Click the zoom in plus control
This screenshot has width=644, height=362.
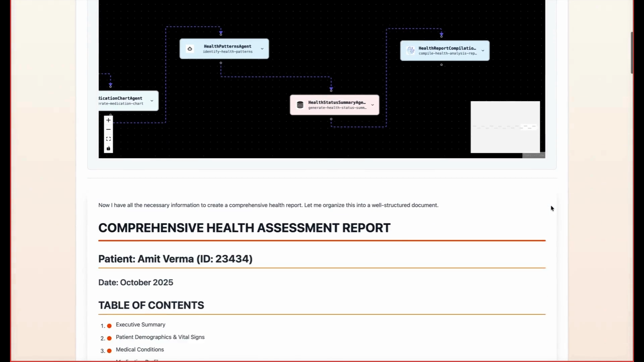(x=108, y=120)
